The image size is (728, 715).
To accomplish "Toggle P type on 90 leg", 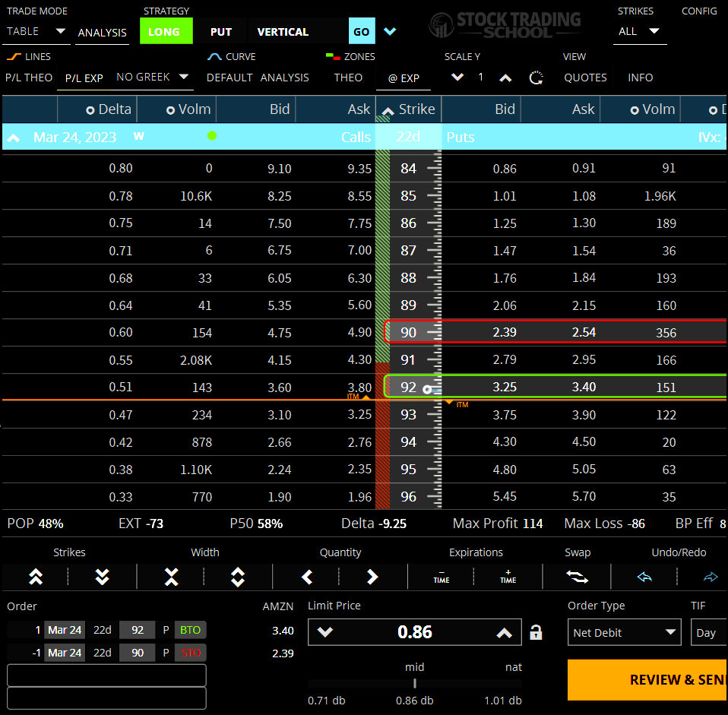I will click(166, 653).
